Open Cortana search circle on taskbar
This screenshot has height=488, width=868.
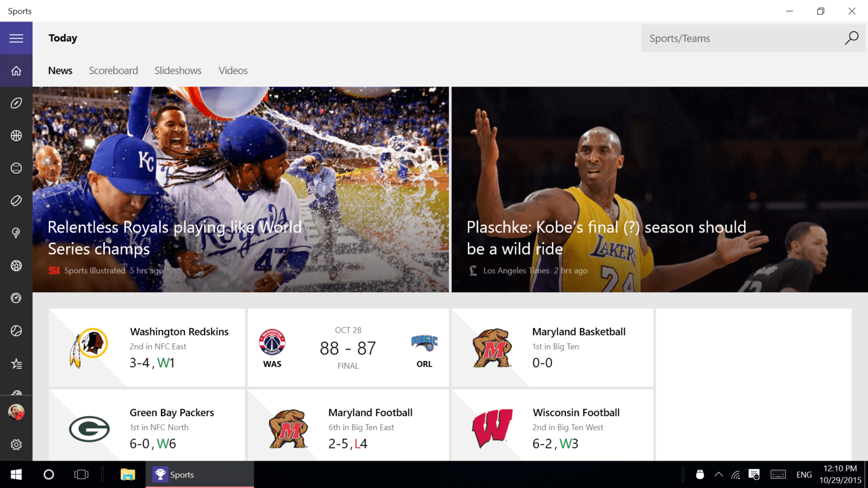48,475
